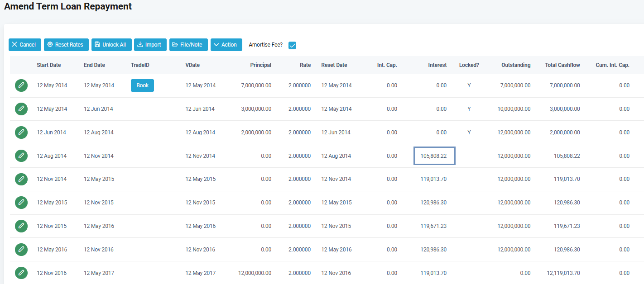Click the Principal column header
The image size is (644, 284).
[x=260, y=65]
